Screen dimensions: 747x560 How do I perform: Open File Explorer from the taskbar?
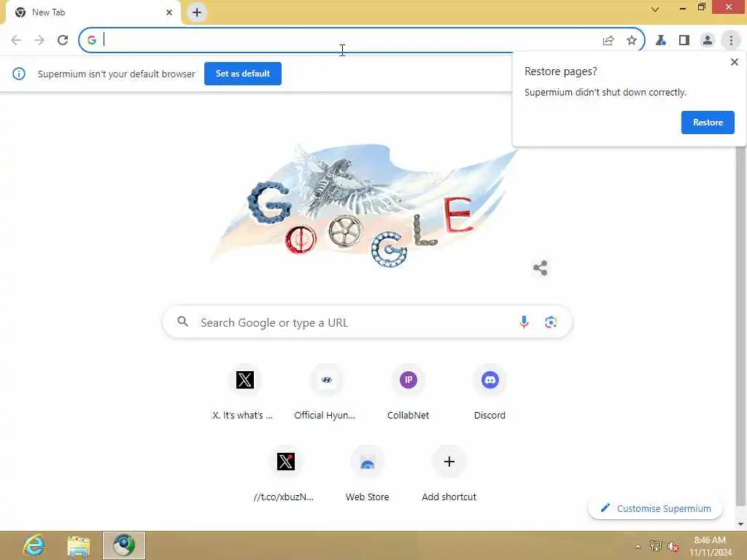79,545
